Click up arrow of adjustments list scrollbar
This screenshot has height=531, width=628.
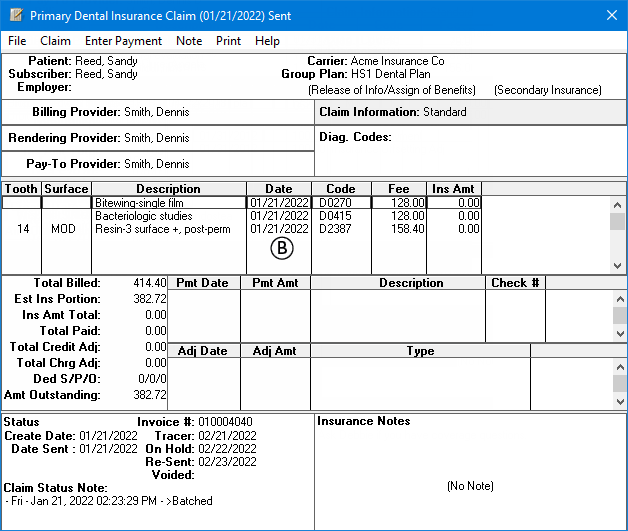(x=619, y=366)
